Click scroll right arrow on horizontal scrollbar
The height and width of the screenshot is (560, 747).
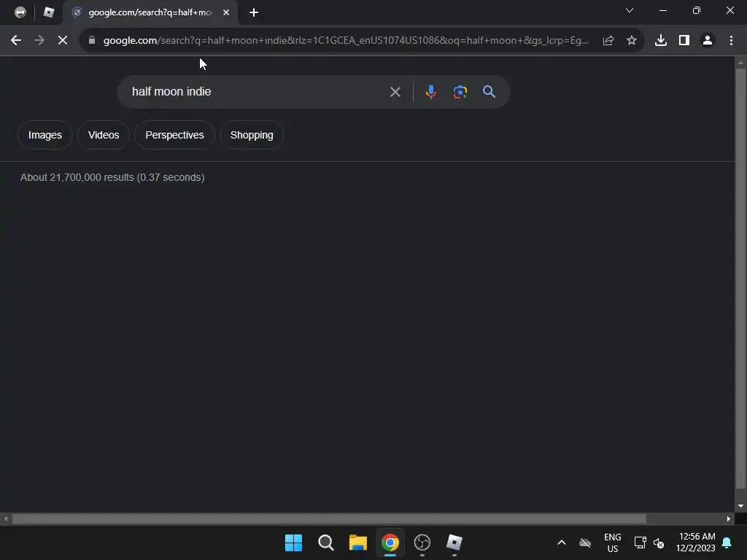coord(729,518)
